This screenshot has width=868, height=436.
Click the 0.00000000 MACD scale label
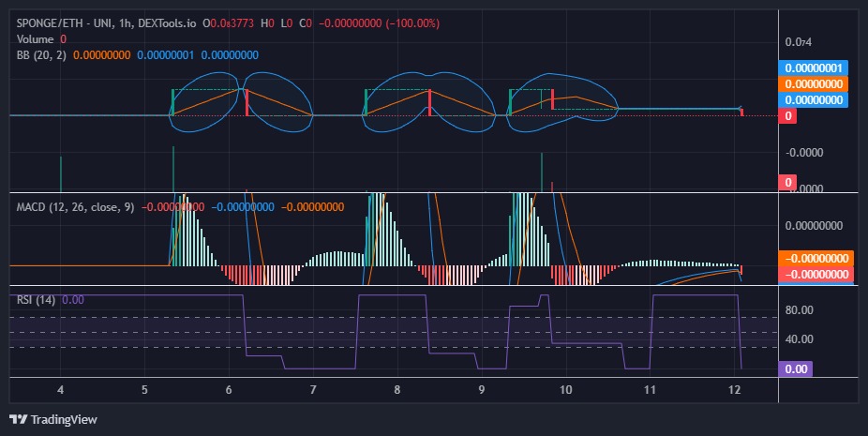(814, 225)
